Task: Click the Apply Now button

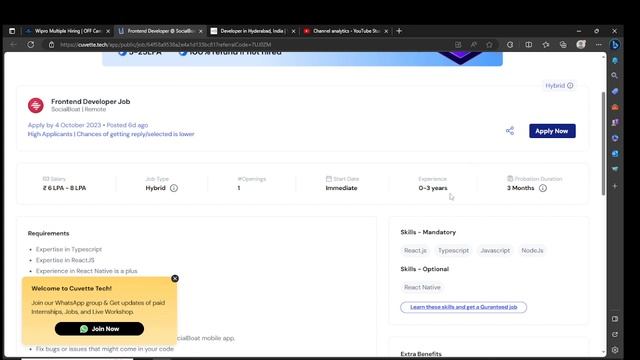Action: coord(552,131)
